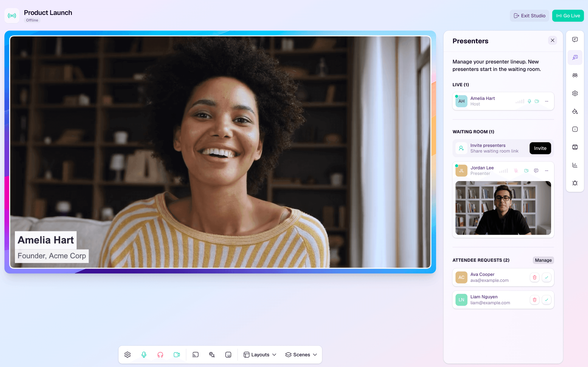Expand the Layouts dropdown
Viewport: 588px width, 367px height.
coord(260,355)
